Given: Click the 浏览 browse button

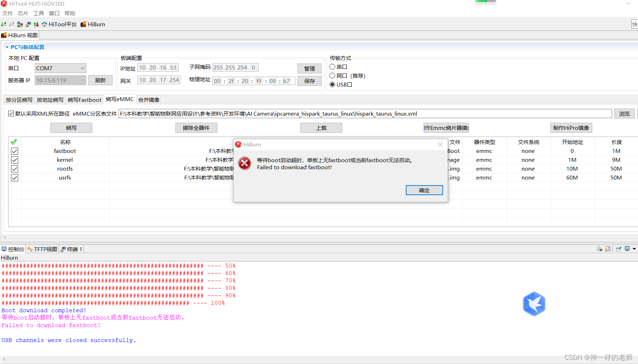Looking at the screenshot, I should 625,114.
